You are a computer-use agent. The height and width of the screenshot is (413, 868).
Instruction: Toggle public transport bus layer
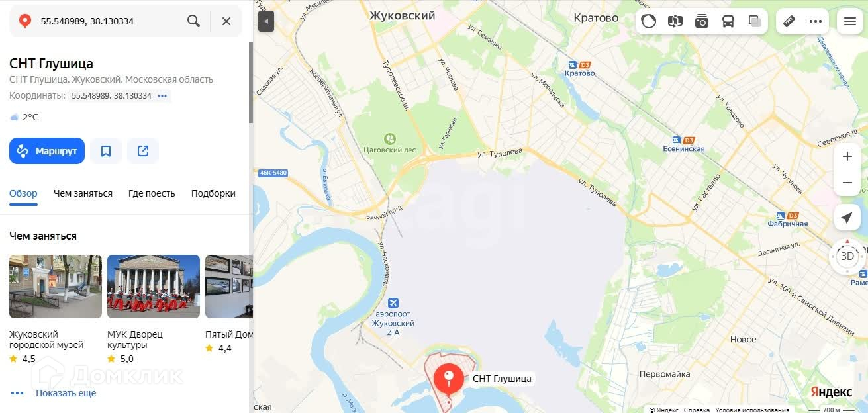[x=728, y=21]
